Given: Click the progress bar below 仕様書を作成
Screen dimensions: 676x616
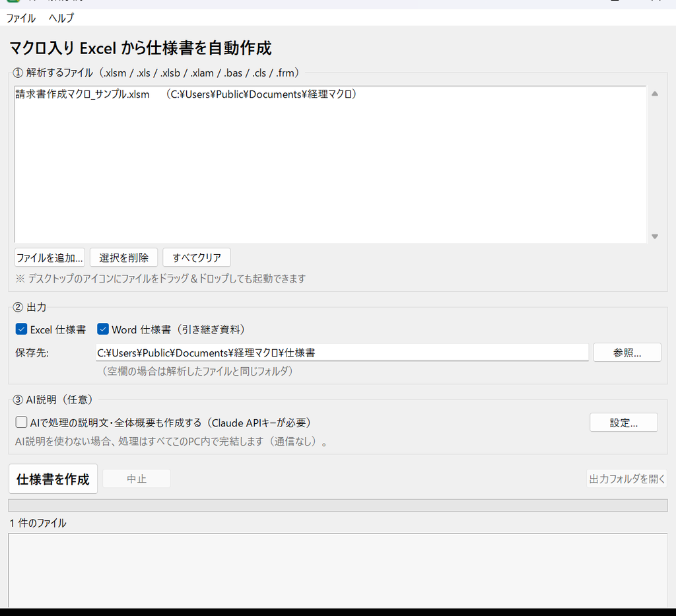Looking at the screenshot, I should point(338,505).
